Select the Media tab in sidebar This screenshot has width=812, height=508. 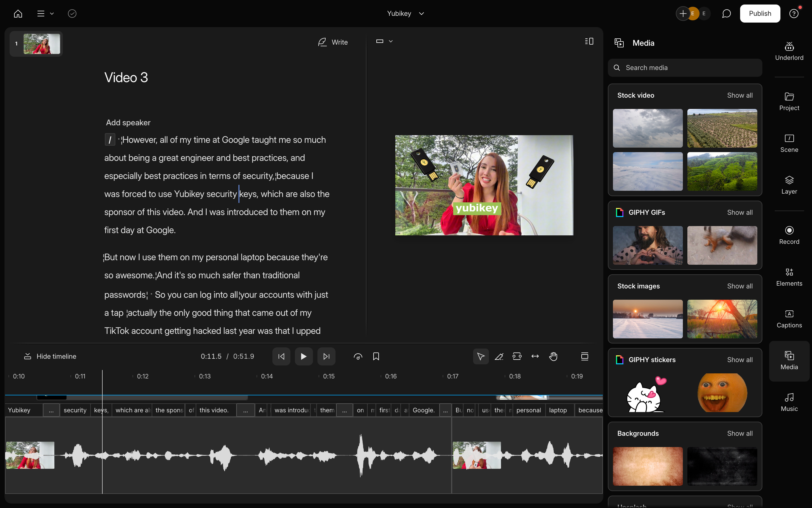(789, 361)
